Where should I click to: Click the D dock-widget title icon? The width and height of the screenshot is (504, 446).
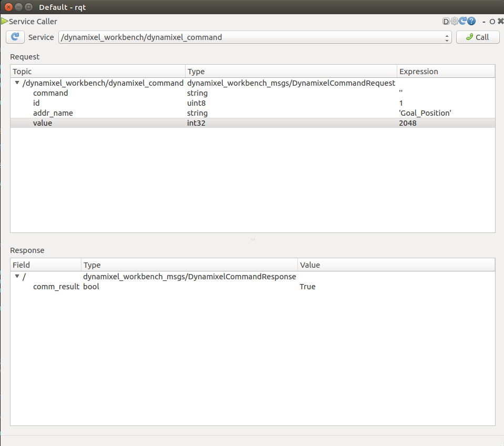[x=446, y=22]
